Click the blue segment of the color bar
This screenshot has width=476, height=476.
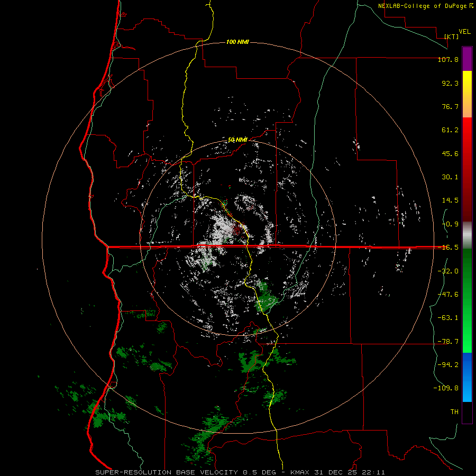[x=467, y=377]
